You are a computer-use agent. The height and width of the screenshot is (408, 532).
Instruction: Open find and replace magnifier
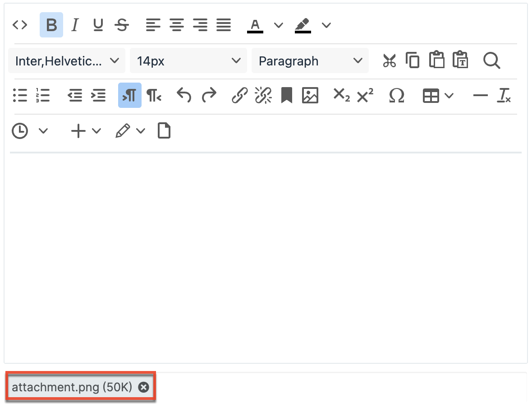coord(491,60)
